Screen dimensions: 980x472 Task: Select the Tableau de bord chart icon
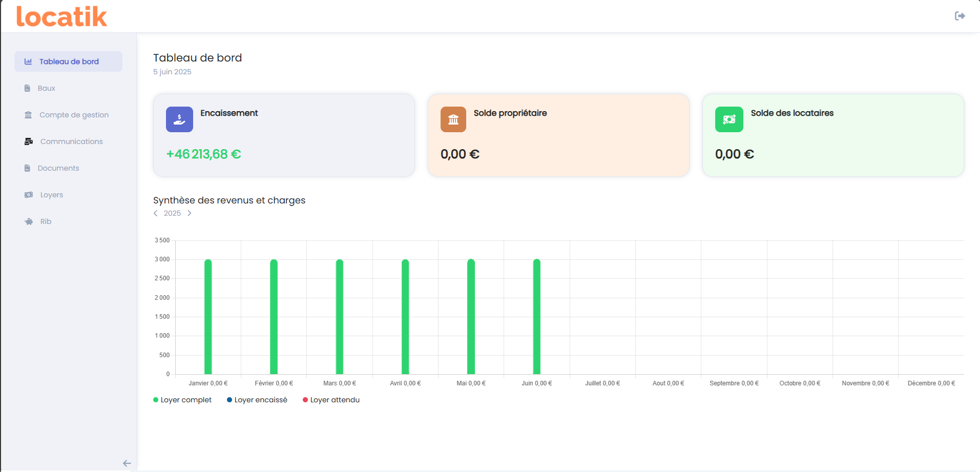coord(28,61)
